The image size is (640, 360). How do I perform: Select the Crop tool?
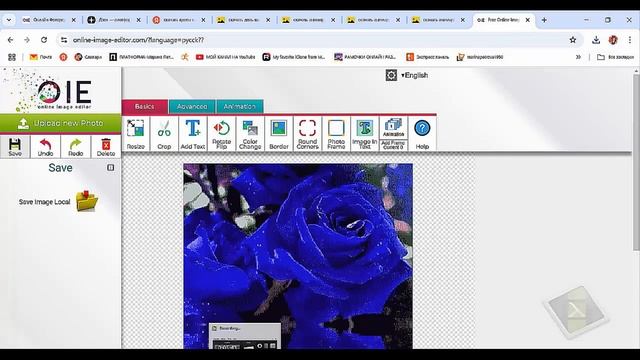(x=164, y=134)
